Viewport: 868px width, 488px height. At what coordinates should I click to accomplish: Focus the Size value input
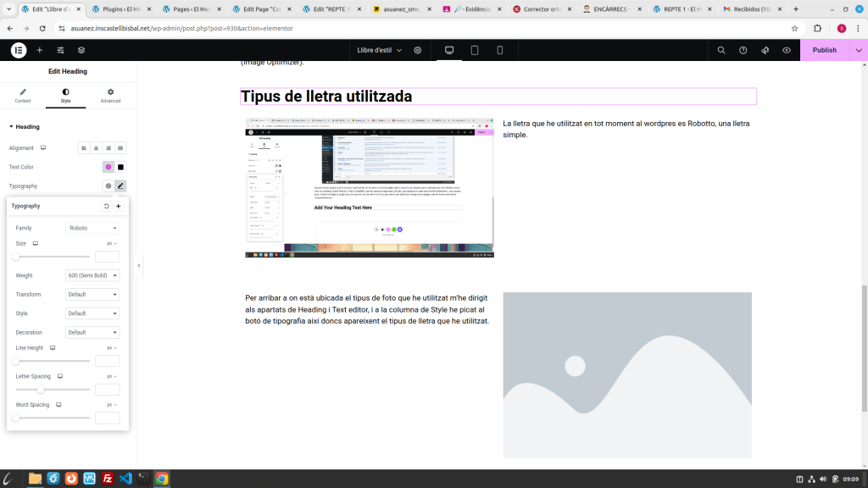coord(108,256)
